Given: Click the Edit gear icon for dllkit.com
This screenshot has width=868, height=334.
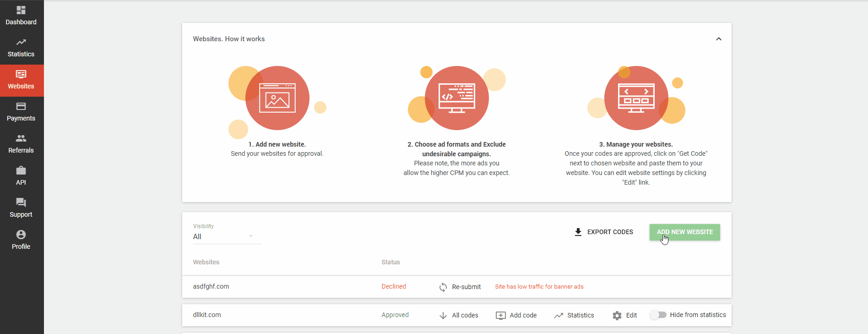Looking at the screenshot, I should click(x=617, y=316).
